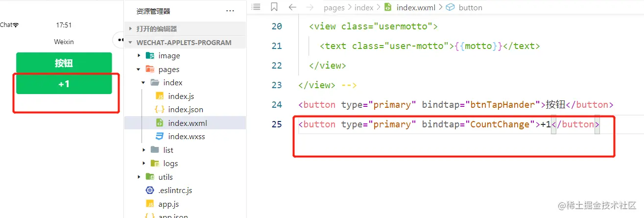Click index.wxml in the breadcrumb

tap(416, 8)
